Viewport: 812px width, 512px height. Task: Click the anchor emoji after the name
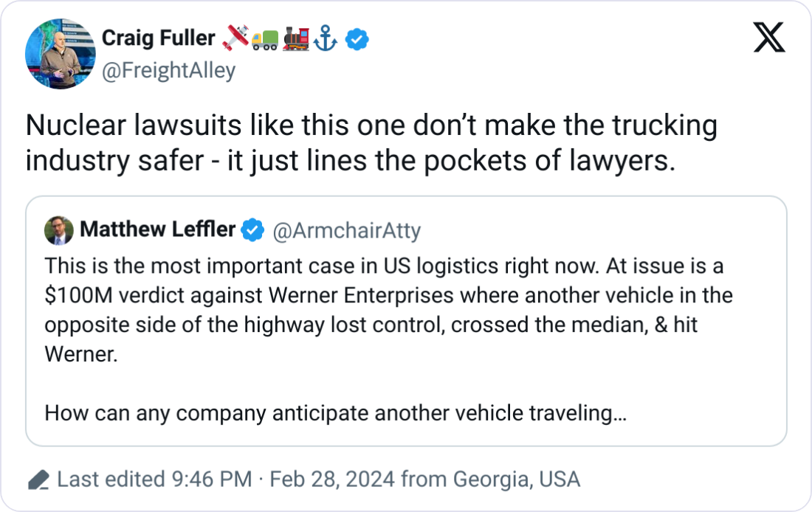tap(326, 40)
